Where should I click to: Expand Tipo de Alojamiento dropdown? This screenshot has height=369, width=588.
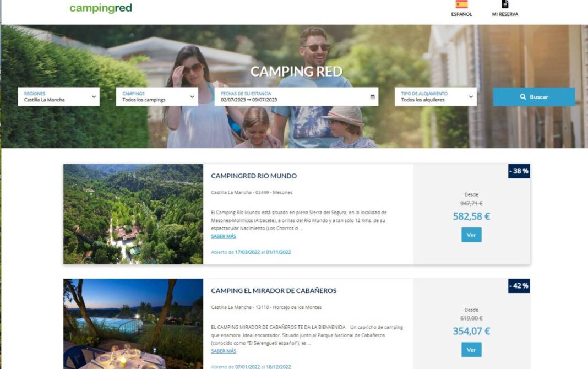coord(435,97)
